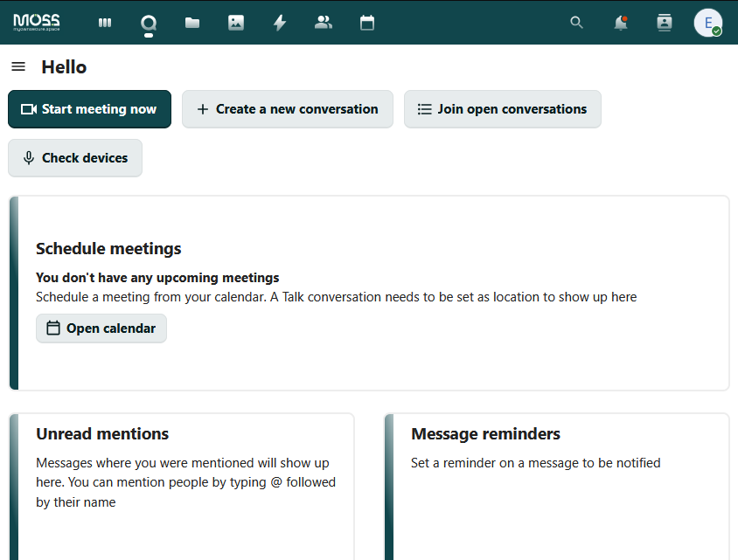Open the Calendar app icon in navbar
The height and width of the screenshot is (560, 738).
pos(367,23)
